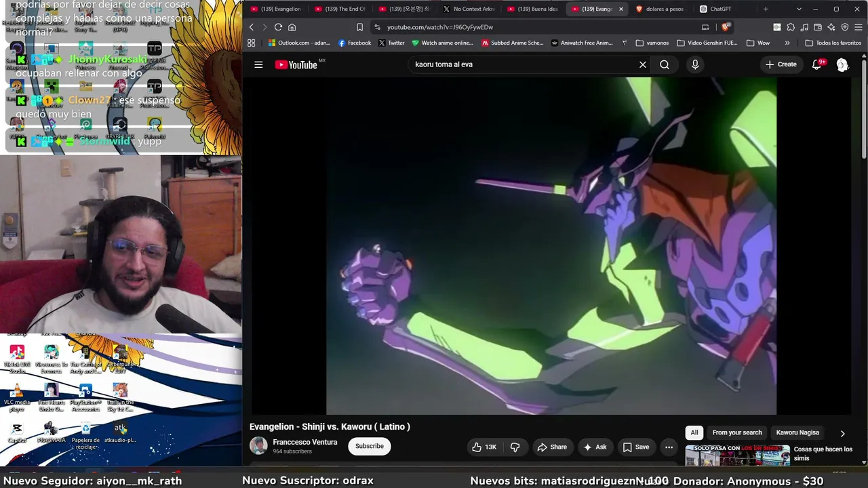Switch to No Context Arkn tab
This screenshot has height=488, width=868.
[x=469, y=9]
